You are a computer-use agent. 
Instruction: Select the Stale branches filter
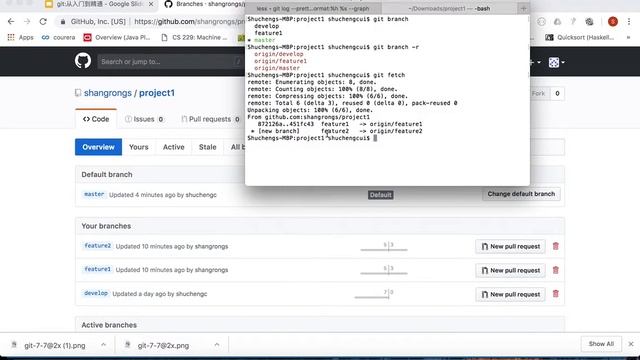[207, 147]
